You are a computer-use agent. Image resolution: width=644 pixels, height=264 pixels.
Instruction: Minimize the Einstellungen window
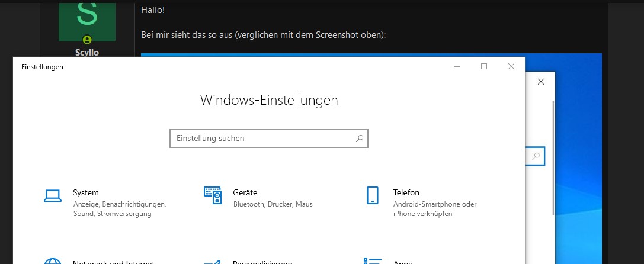pyautogui.click(x=457, y=66)
